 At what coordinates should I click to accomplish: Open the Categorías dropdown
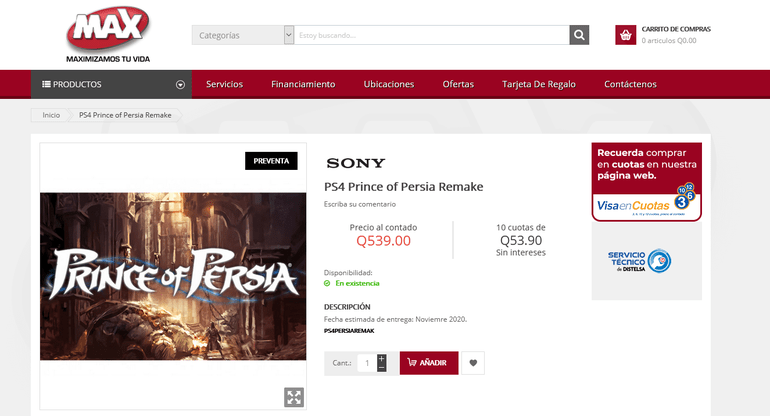click(x=243, y=35)
